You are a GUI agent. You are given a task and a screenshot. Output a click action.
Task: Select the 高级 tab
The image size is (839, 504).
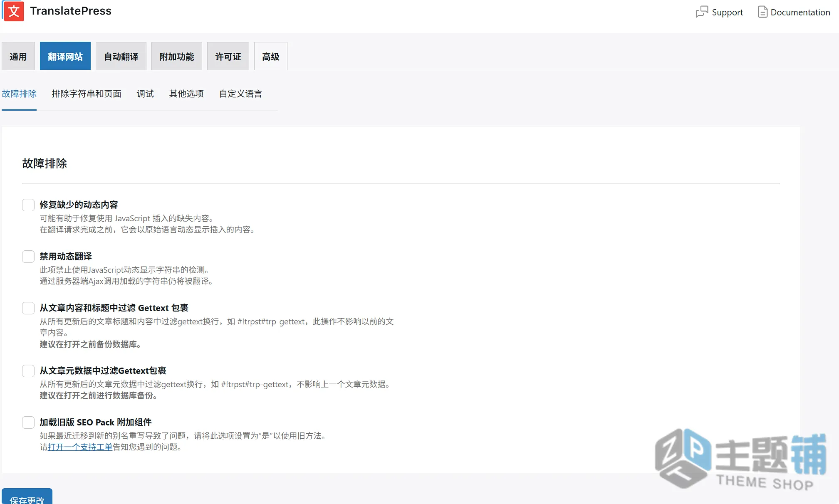coord(271,56)
